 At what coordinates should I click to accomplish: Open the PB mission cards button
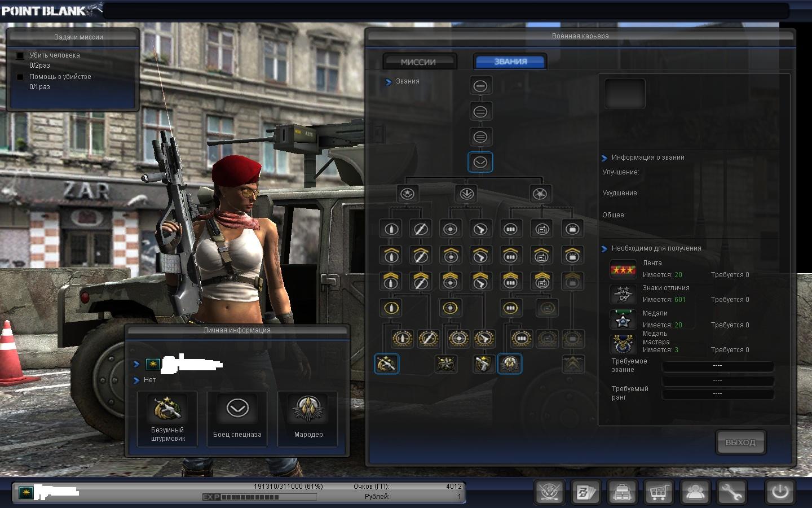point(586,492)
